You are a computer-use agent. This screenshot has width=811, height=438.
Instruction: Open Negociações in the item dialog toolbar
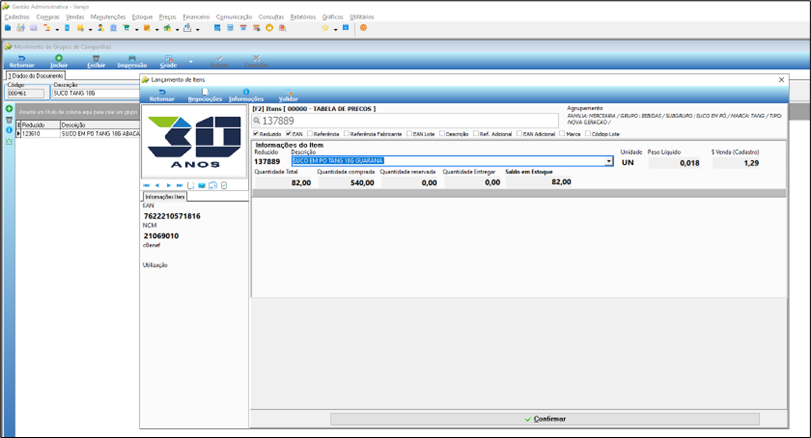(x=205, y=95)
